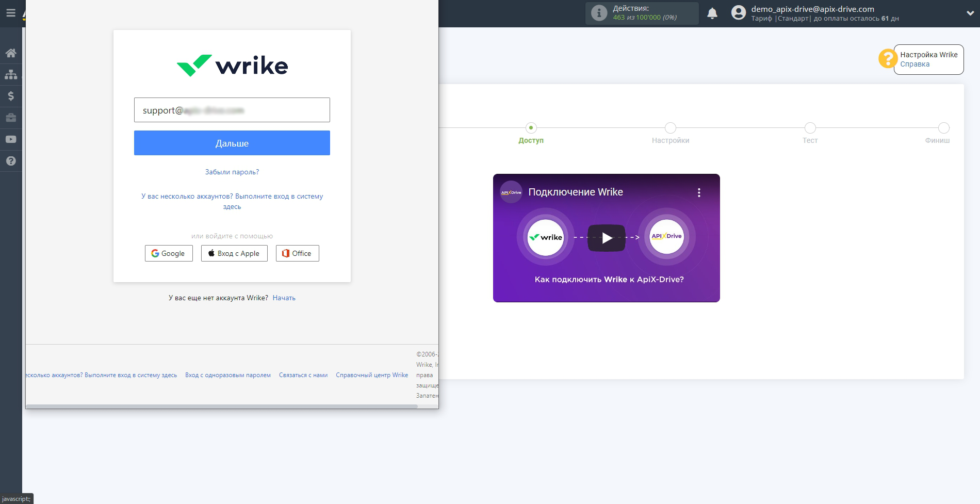980x504 pixels.
Task: Expand the account dropdown chevron
Action: click(970, 13)
